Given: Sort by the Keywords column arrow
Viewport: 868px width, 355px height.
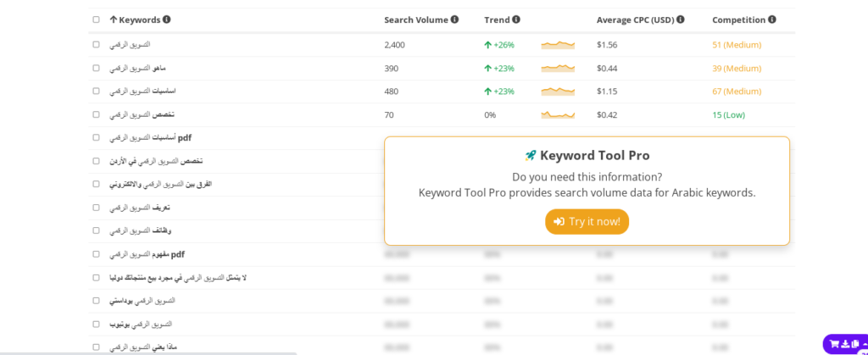Looking at the screenshot, I should tap(114, 19).
